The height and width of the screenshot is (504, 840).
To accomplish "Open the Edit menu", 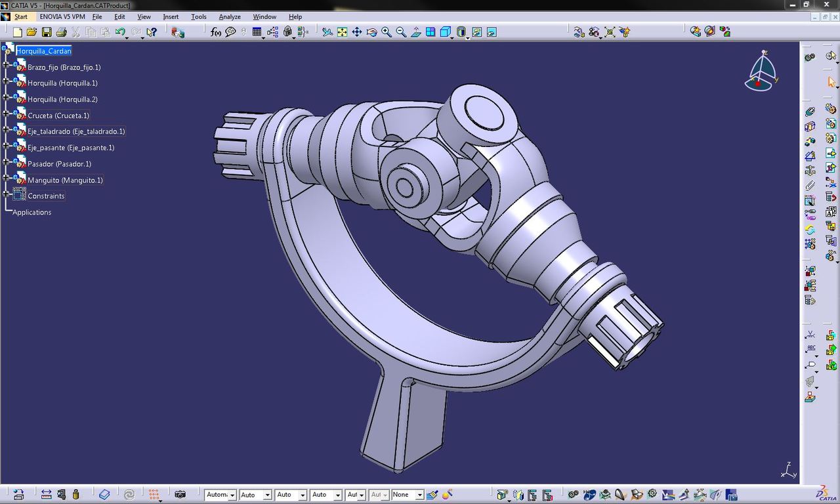I will click(119, 16).
